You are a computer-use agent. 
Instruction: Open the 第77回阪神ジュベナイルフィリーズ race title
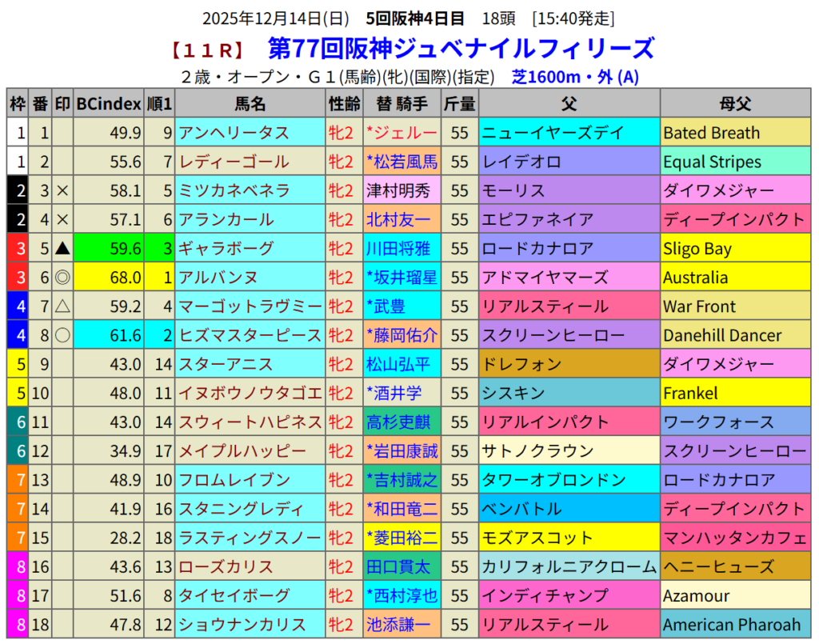[461, 49]
